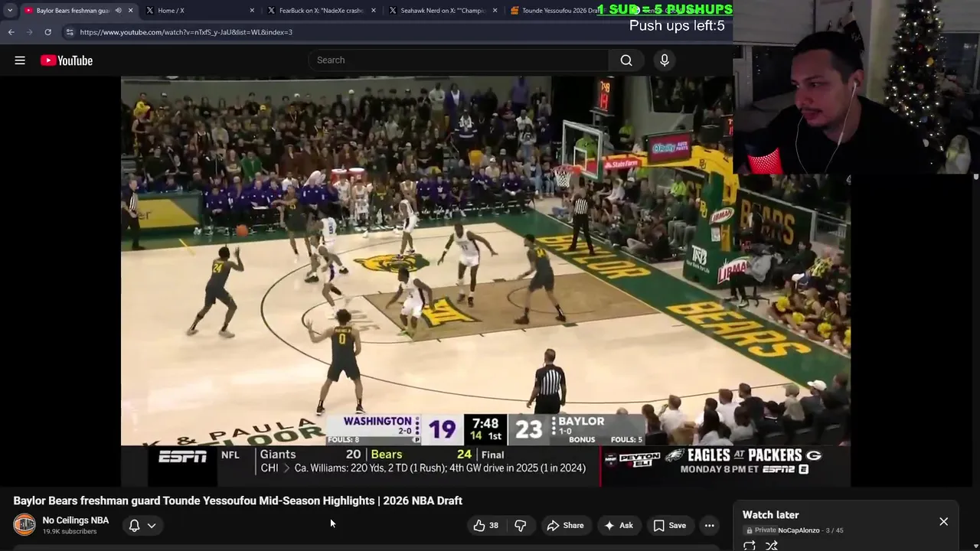Open the three-dot more actions menu

pos(710,525)
